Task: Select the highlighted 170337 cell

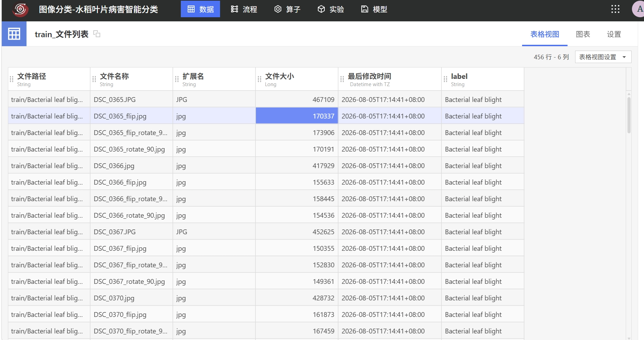Action: 297,116
